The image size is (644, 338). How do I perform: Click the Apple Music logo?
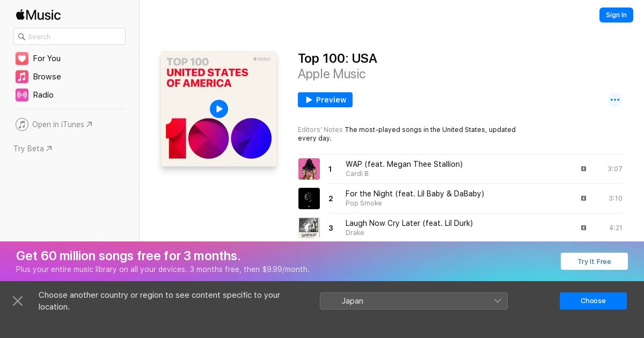coord(38,14)
